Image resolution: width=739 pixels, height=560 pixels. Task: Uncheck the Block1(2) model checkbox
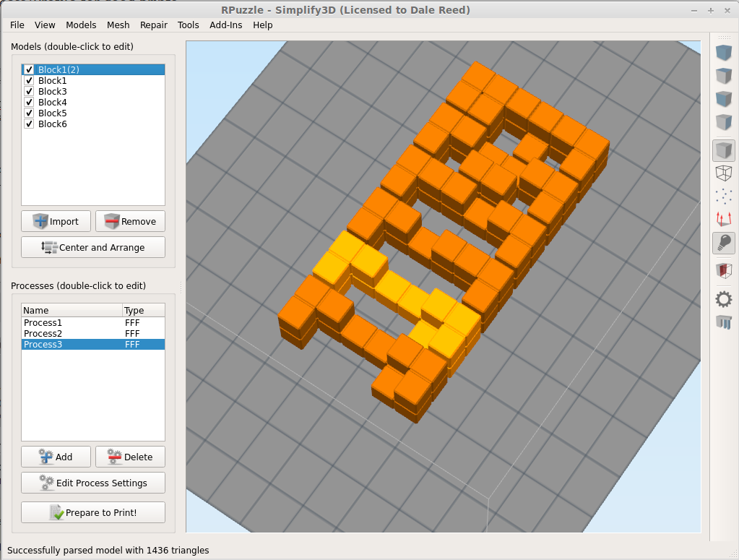pos(29,70)
